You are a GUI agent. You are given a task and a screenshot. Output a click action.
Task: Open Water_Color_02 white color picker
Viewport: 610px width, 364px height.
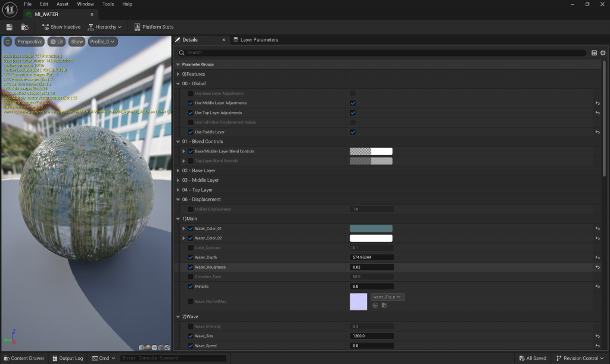click(371, 238)
